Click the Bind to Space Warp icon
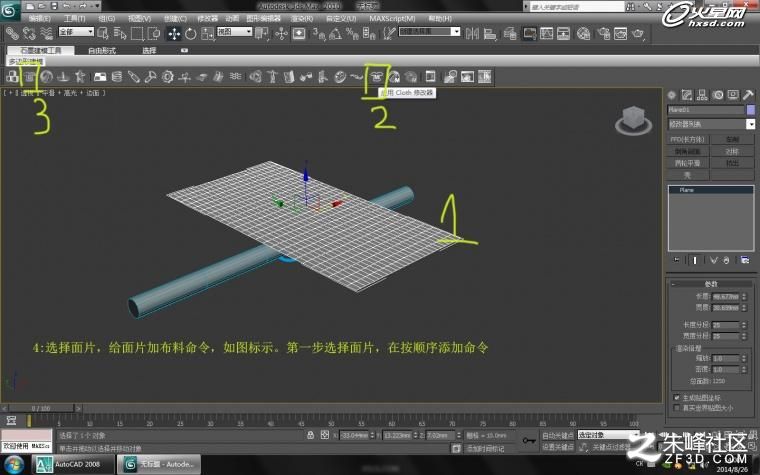Viewport: 760px width, 475px height. point(46,33)
